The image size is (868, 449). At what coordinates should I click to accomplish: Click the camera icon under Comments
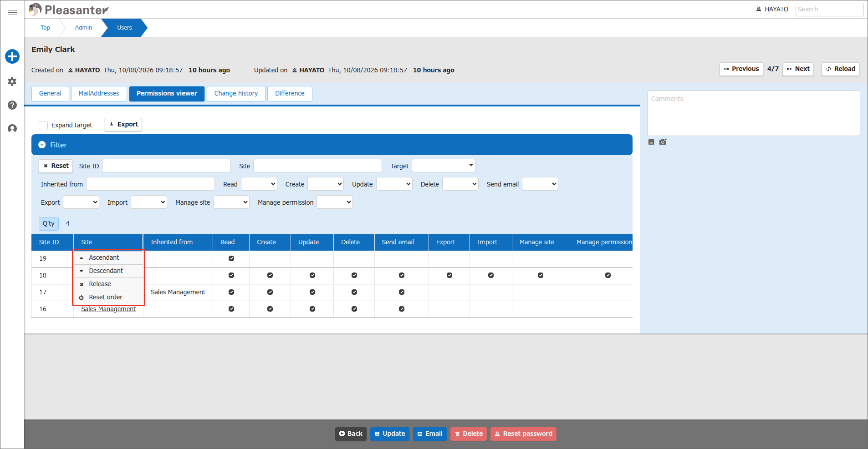(x=663, y=142)
